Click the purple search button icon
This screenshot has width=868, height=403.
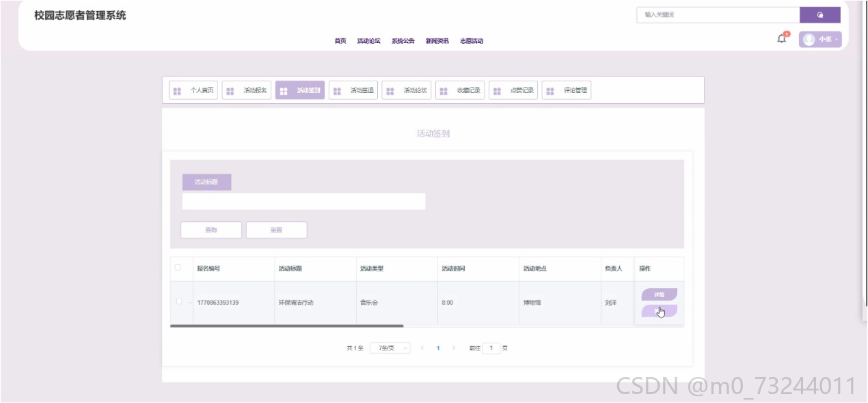(x=820, y=15)
